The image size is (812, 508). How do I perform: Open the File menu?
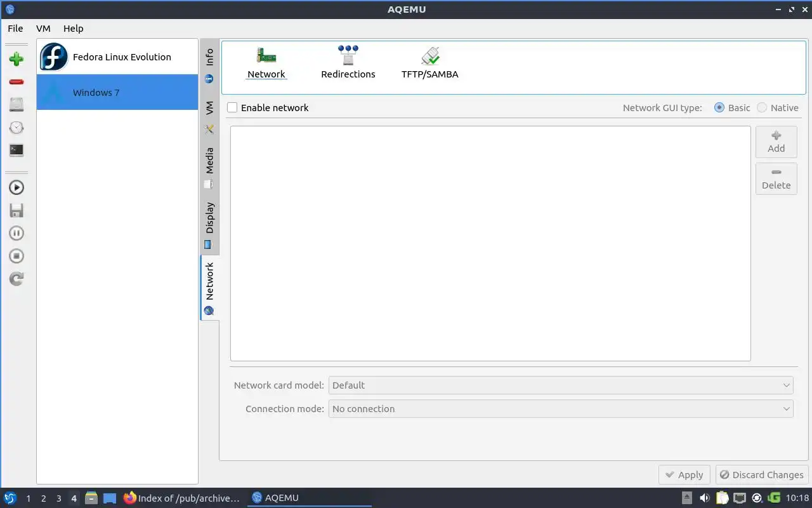(x=15, y=29)
